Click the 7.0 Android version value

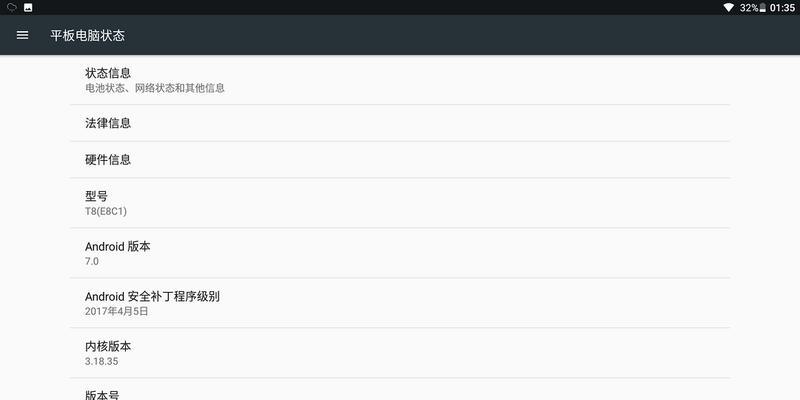pyautogui.click(x=92, y=261)
